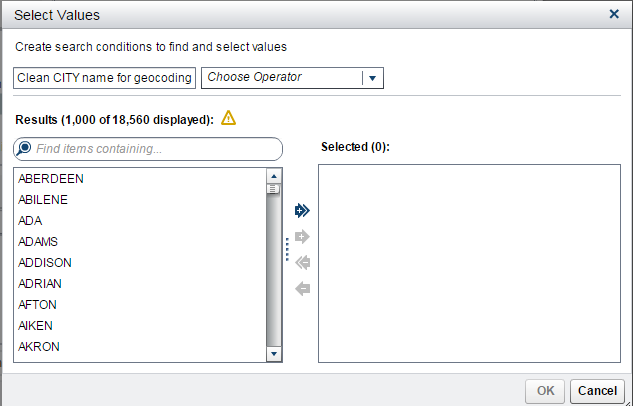Click the add all items arrow icon
The height and width of the screenshot is (406, 633).
point(303,210)
